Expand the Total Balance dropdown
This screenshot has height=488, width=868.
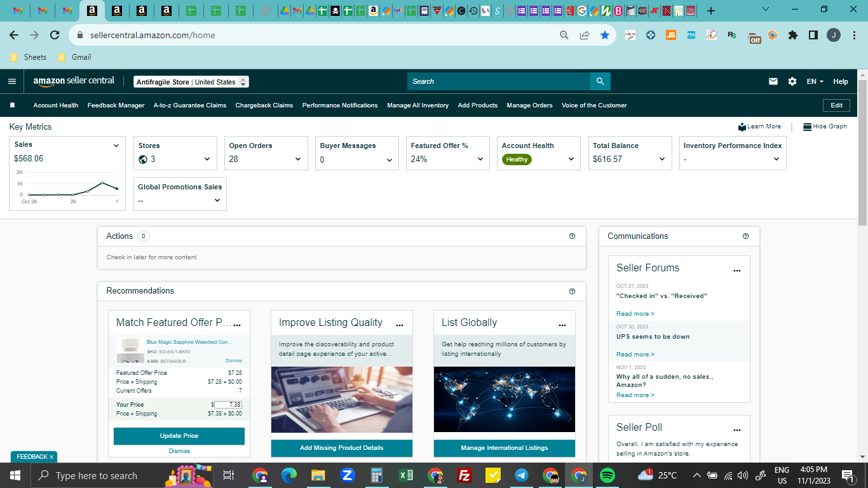pos(662,159)
